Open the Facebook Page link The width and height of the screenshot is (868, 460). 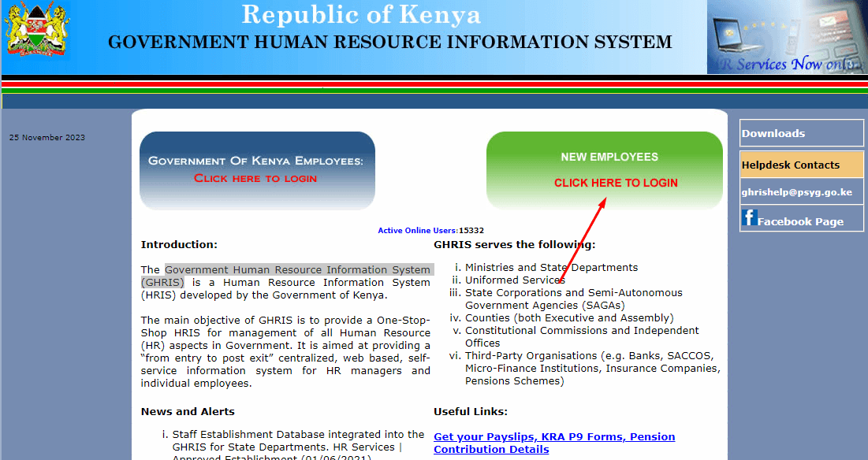pos(800,221)
